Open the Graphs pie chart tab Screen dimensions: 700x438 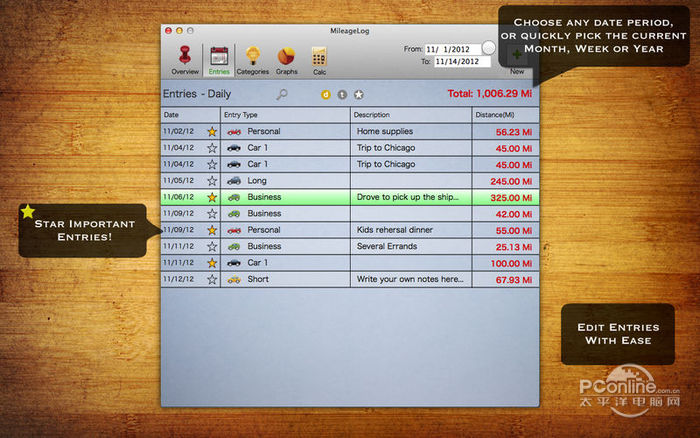tap(286, 60)
